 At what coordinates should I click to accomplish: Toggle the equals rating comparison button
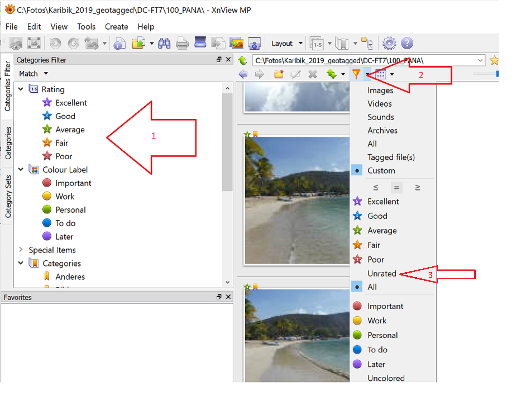tap(396, 187)
